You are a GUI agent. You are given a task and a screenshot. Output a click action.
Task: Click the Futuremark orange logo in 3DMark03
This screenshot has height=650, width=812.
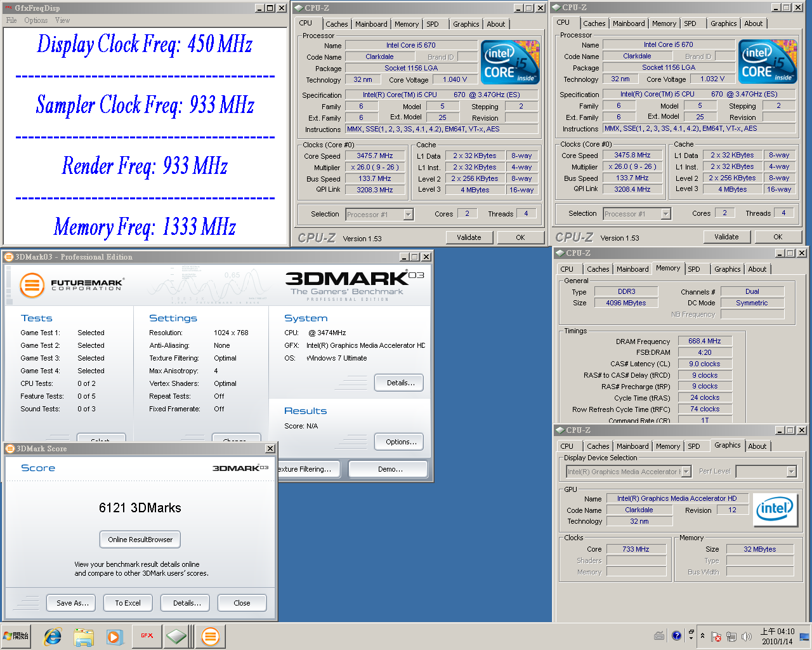coord(32,285)
